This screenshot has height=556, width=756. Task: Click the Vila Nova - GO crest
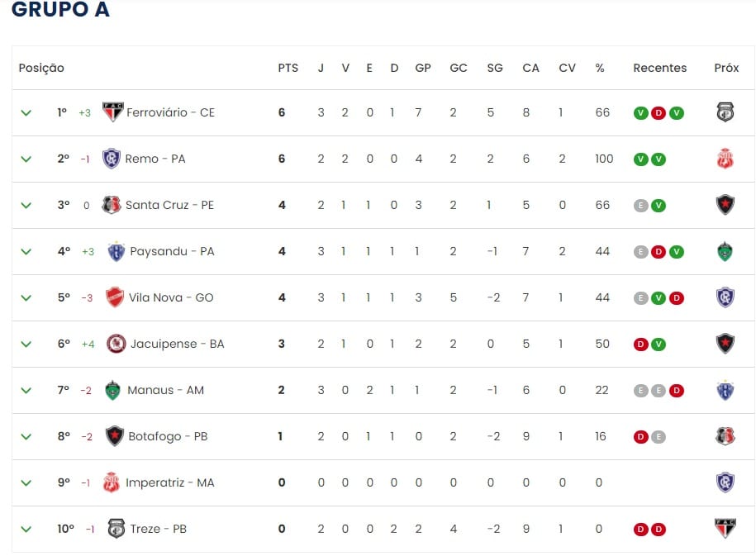coord(115,297)
